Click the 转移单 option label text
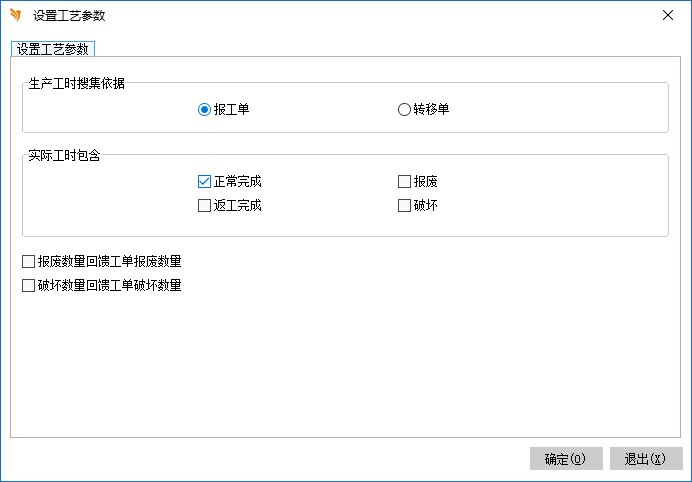Screen dimensions: 692x482 click(431, 110)
